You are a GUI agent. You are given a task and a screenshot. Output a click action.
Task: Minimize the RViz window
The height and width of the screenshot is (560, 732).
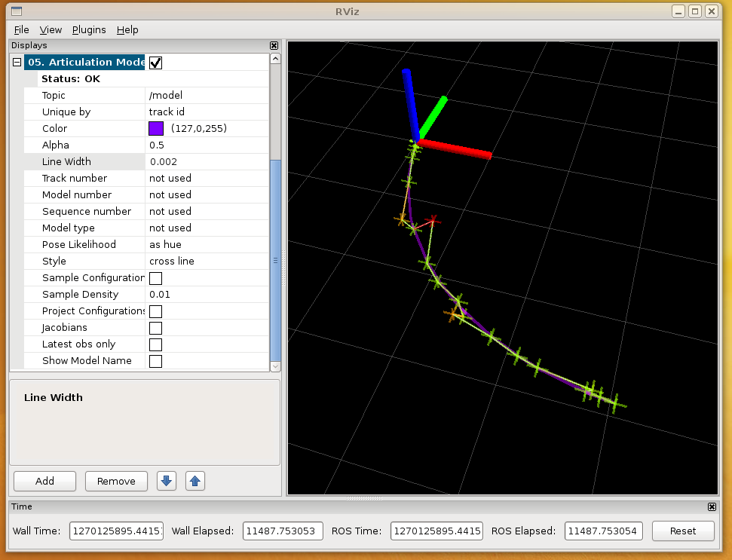tap(678, 11)
